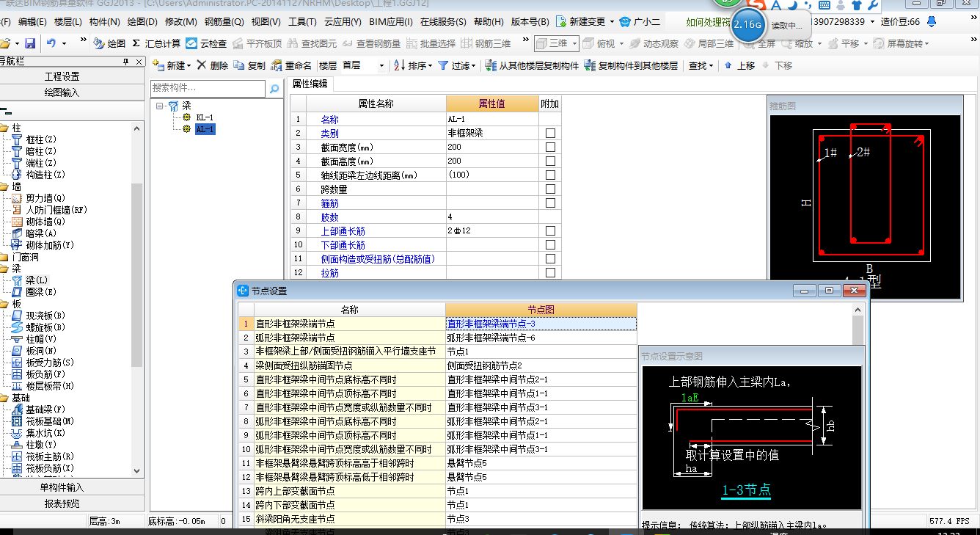Click the component search input field
Image resolution: width=980 pixels, height=535 pixels.
coord(208,89)
